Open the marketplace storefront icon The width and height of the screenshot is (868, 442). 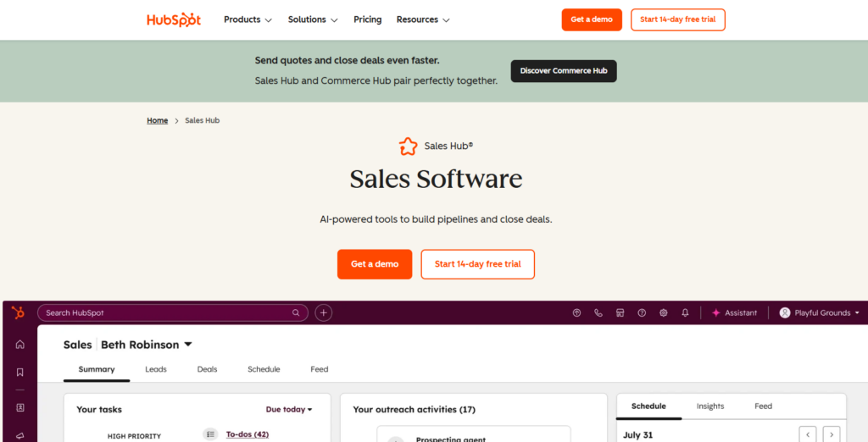(620, 313)
